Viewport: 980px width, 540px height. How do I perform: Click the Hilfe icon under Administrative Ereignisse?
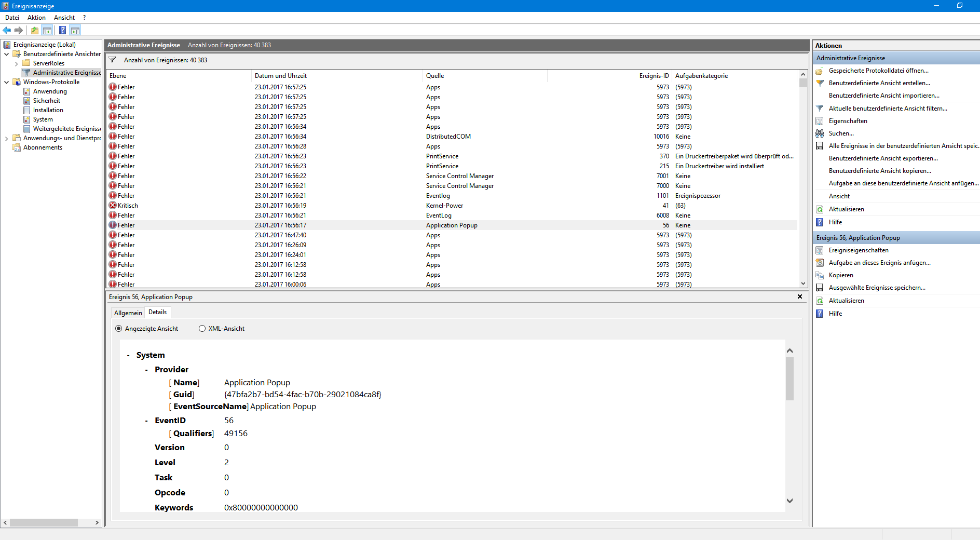820,222
